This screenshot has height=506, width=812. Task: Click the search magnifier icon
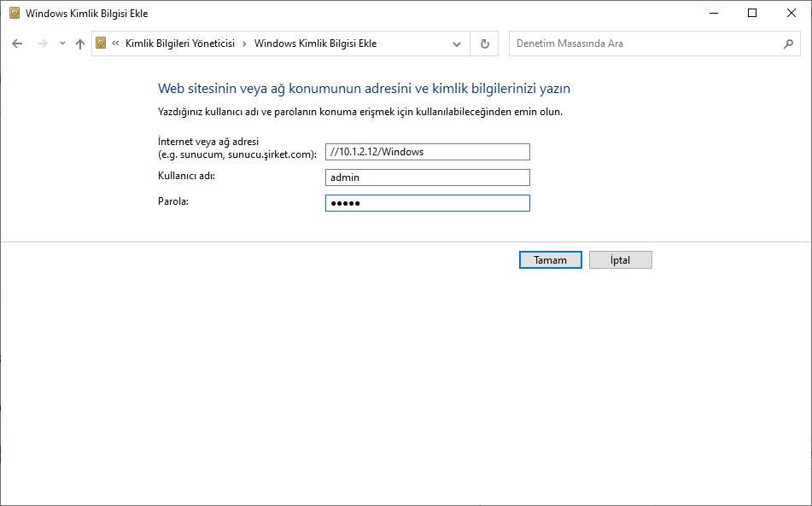tap(788, 44)
